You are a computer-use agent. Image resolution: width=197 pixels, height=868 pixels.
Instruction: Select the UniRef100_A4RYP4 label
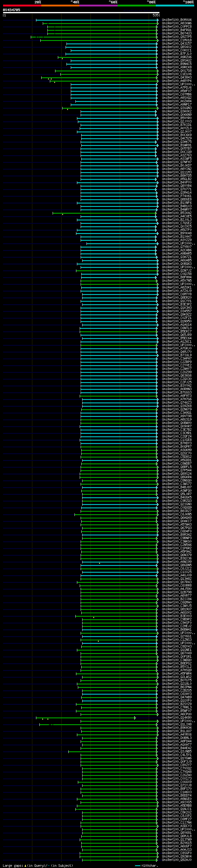pos(176,81)
